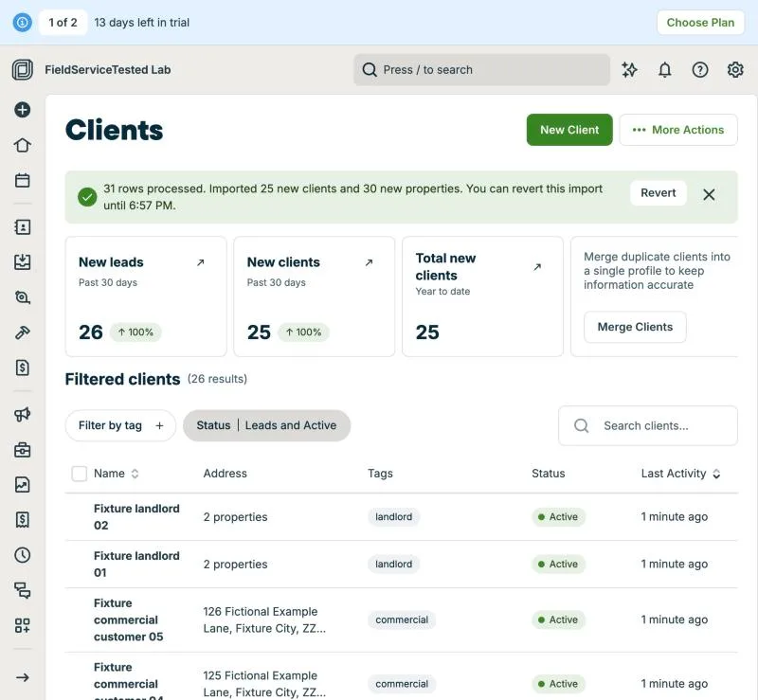Open Marketing megaphone sidebar icon
This screenshot has width=758, height=700.
[x=22, y=414]
